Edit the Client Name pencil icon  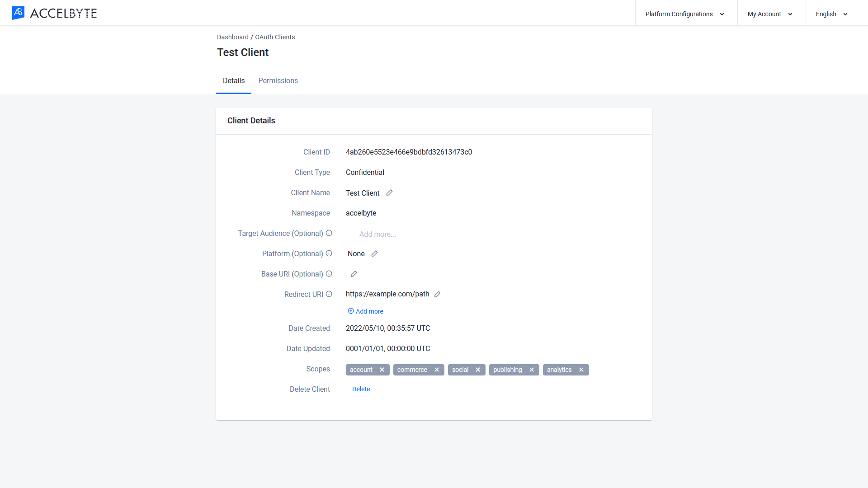click(389, 193)
